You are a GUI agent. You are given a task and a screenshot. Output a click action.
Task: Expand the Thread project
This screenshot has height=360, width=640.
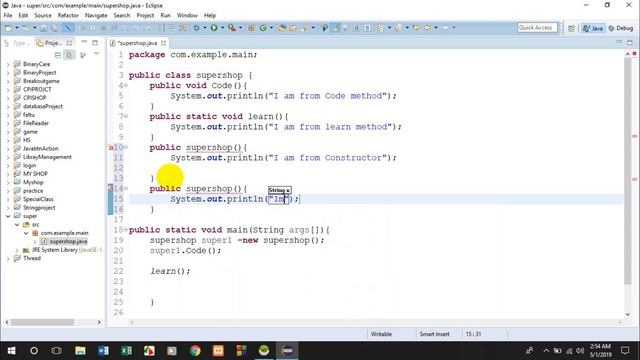8,258
